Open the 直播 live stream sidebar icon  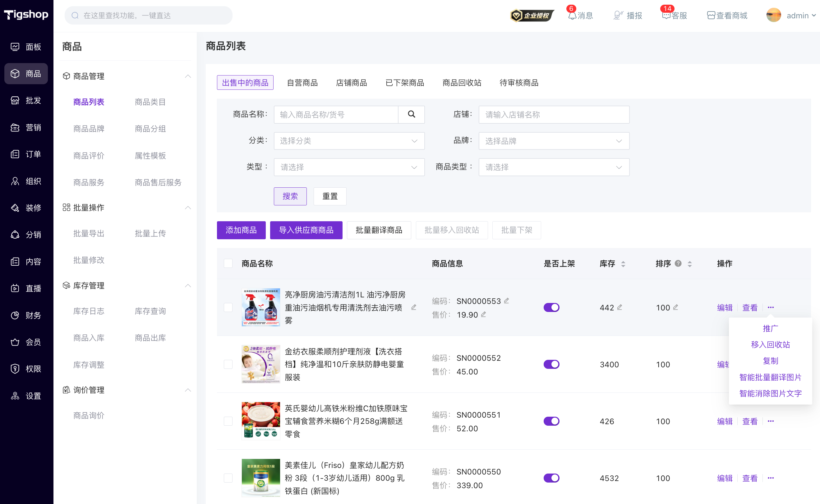click(x=15, y=288)
